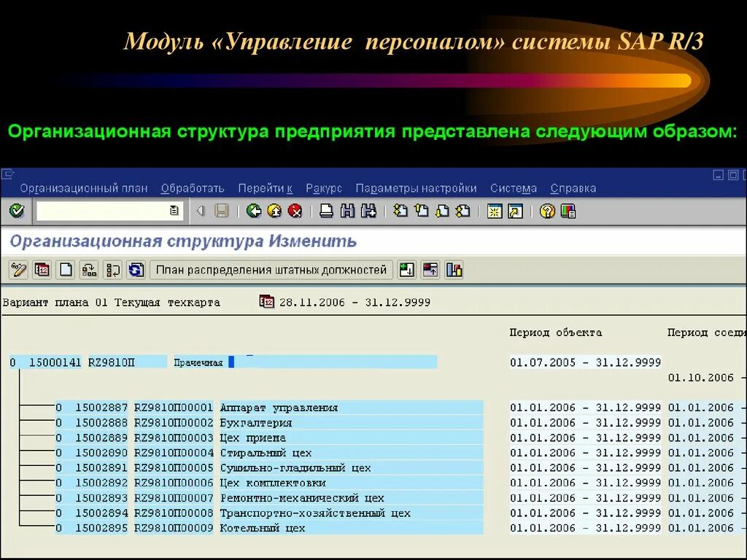Screen dimensions: 747x560
Task: Click object ID 15000141
Action: (x=55, y=362)
